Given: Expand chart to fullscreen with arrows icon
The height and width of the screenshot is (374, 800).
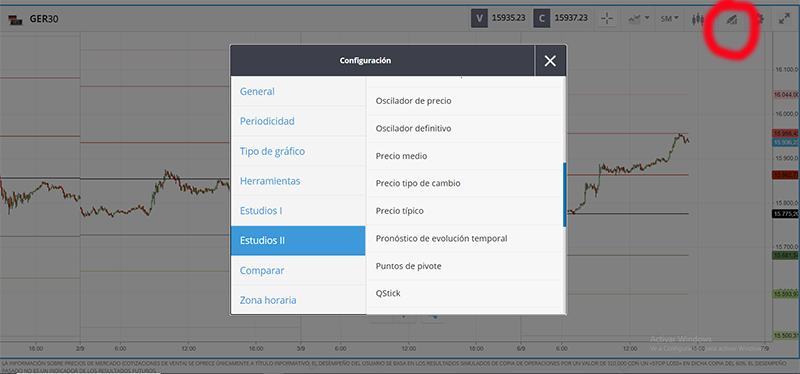Looking at the screenshot, I should (x=784, y=19).
